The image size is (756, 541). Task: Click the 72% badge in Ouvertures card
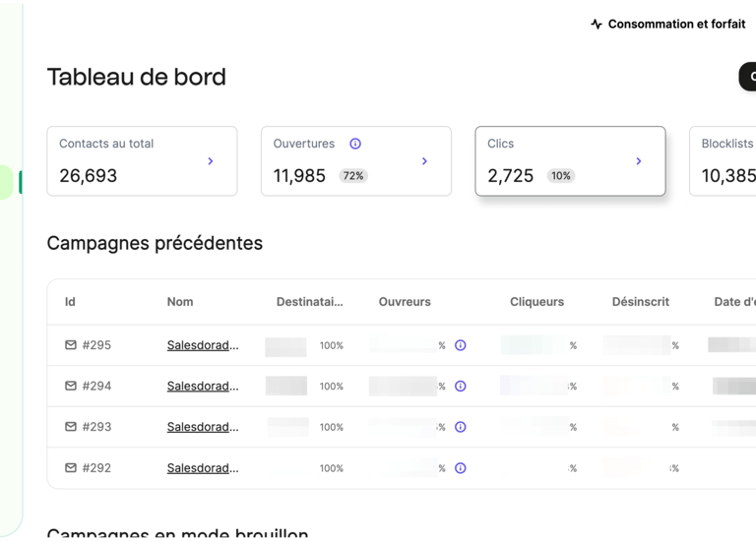(353, 176)
